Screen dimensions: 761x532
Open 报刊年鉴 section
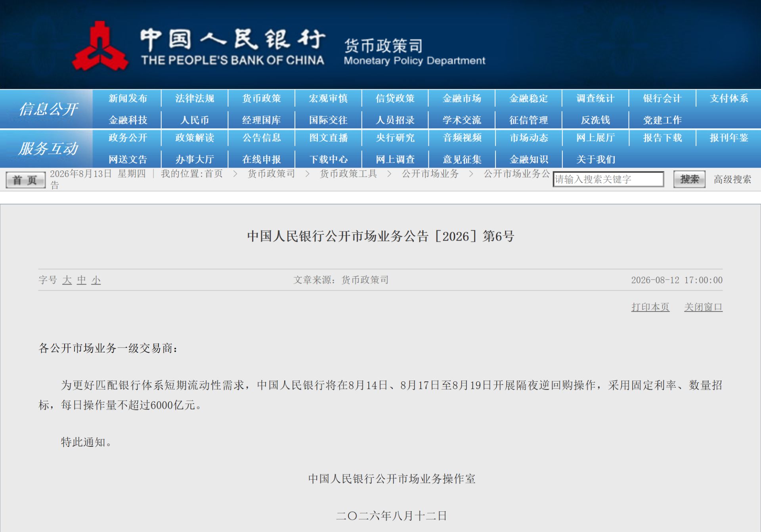tap(729, 138)
